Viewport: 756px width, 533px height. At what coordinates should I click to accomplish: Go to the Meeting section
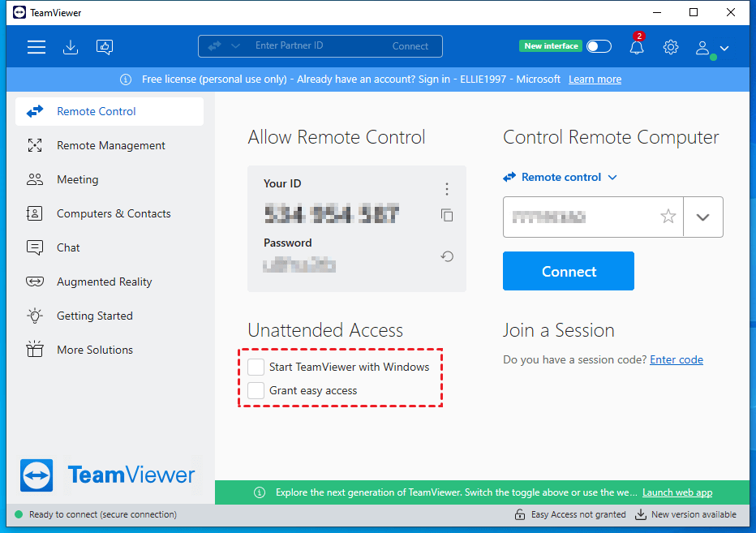pos(77,179)
